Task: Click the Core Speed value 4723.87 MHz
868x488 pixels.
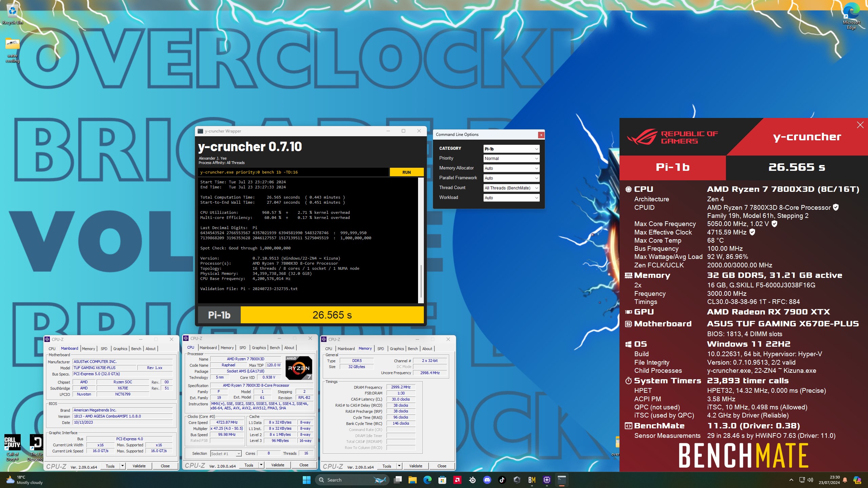Action: coord(227,422)
